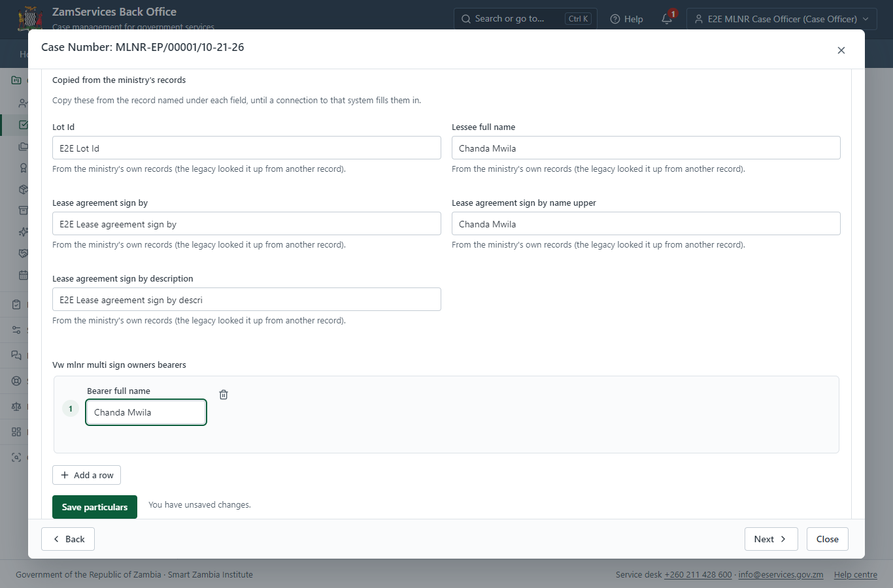Screen dimensions: 893x588
Task: Open the sparkles sidebar icon
Action: tap(23, 232)
